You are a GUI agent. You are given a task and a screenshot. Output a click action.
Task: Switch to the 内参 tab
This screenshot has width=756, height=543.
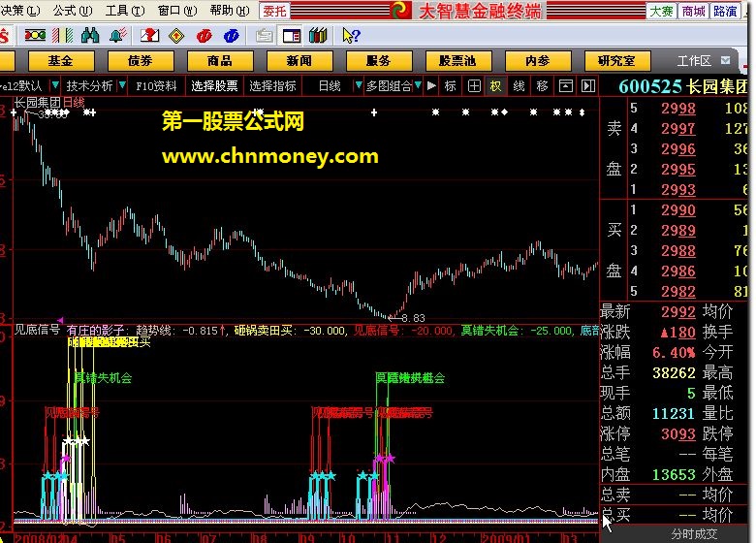click(538, 61)
